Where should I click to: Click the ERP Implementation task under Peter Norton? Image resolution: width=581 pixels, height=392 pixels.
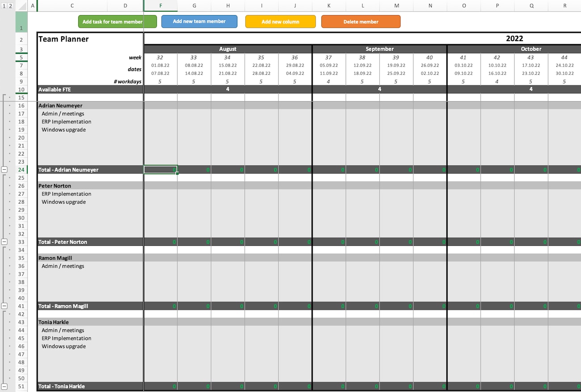[67, 194]
